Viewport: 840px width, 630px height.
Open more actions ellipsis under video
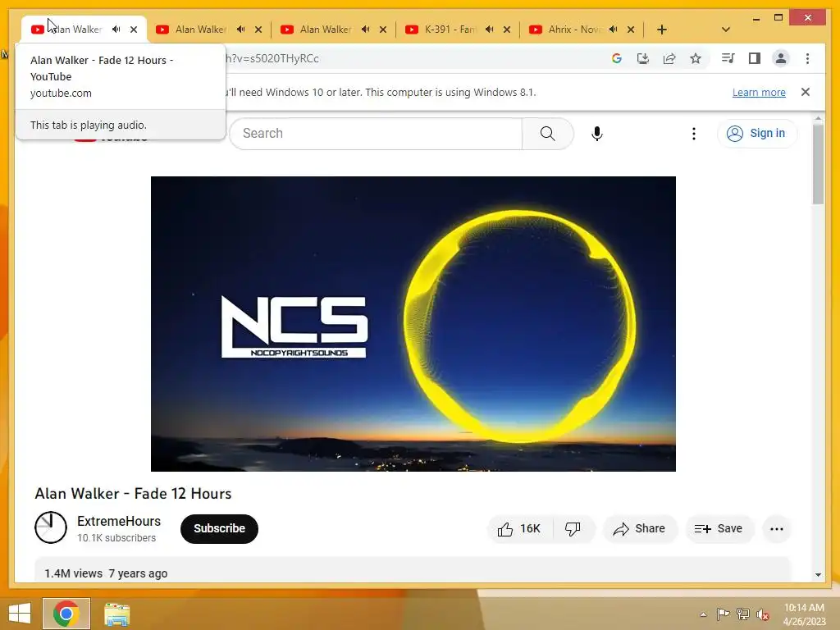[777, 529]
